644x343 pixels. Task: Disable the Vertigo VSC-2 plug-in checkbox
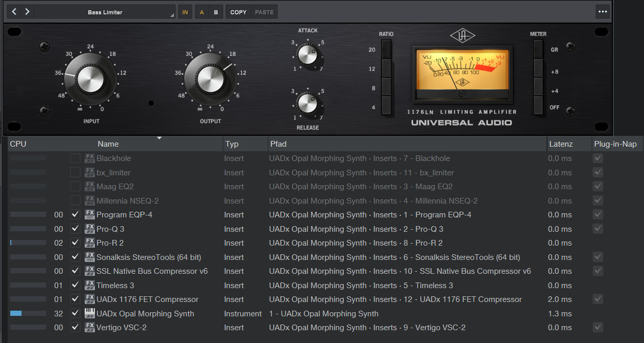pos(75,328)
